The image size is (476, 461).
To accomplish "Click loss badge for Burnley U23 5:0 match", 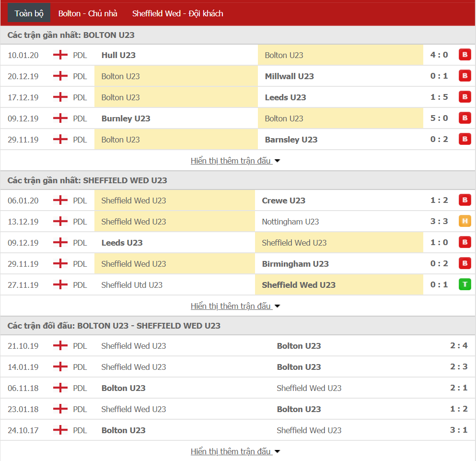I will 465,118.
